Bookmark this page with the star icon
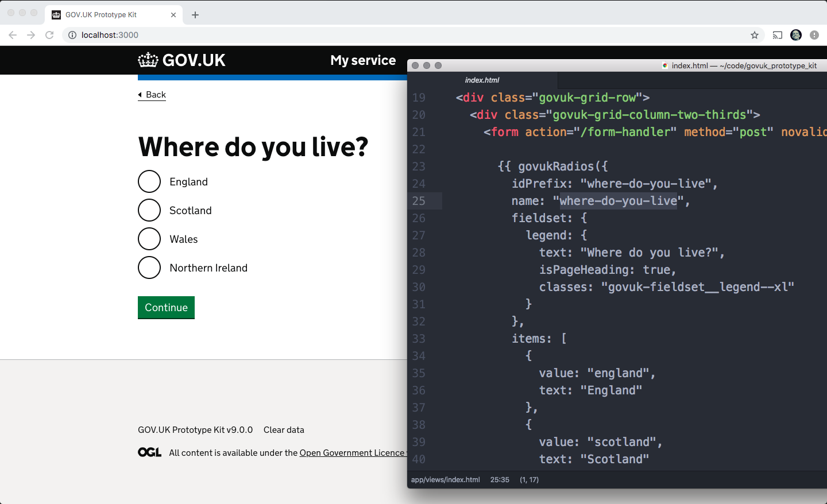The image size is (827, 504). 755,35
